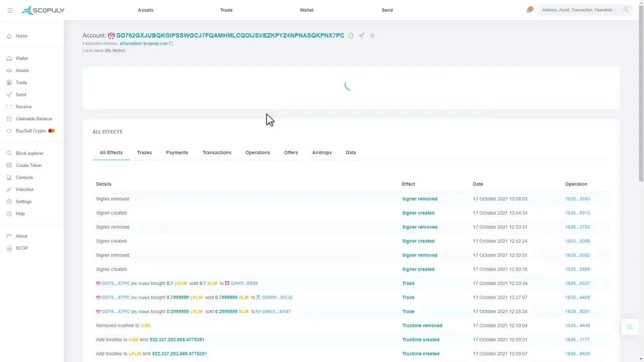The height and width of the screenshot is (362, 644).
Task: Open operation 1625...0337 link
Action: pos(578,284)
